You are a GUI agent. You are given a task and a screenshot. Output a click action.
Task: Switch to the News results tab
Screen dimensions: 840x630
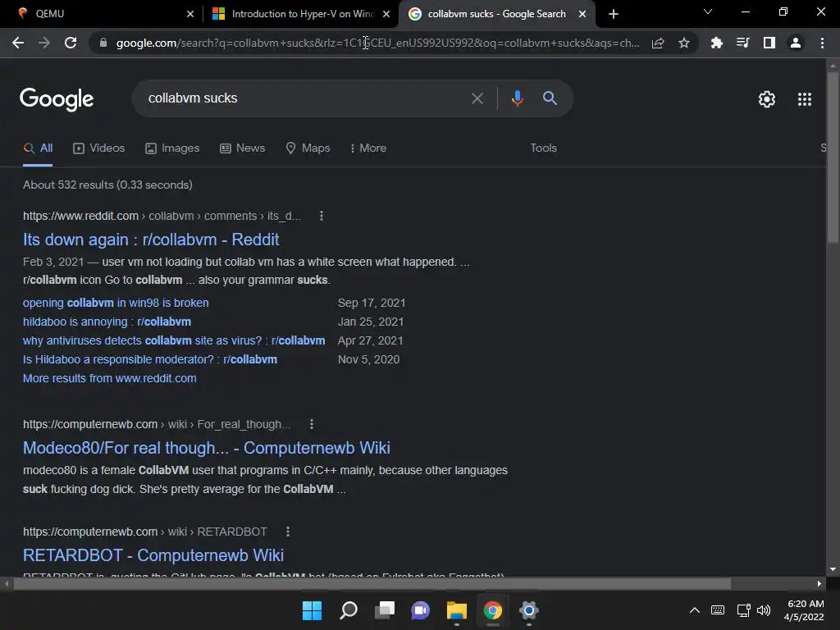pos(242,148)
